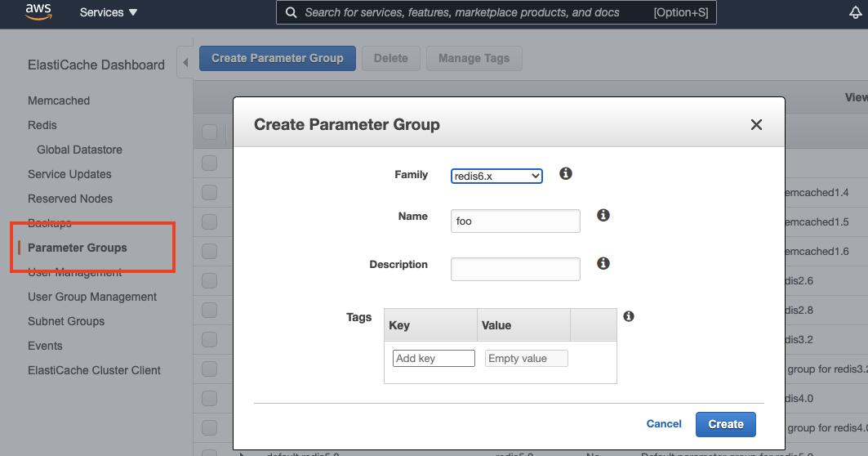The height and width of the screenshot is (456, 868).
Task: Open ElastiCache Dashboard in the sidebar
Action: pyautogui.click(x=96, y=65)
